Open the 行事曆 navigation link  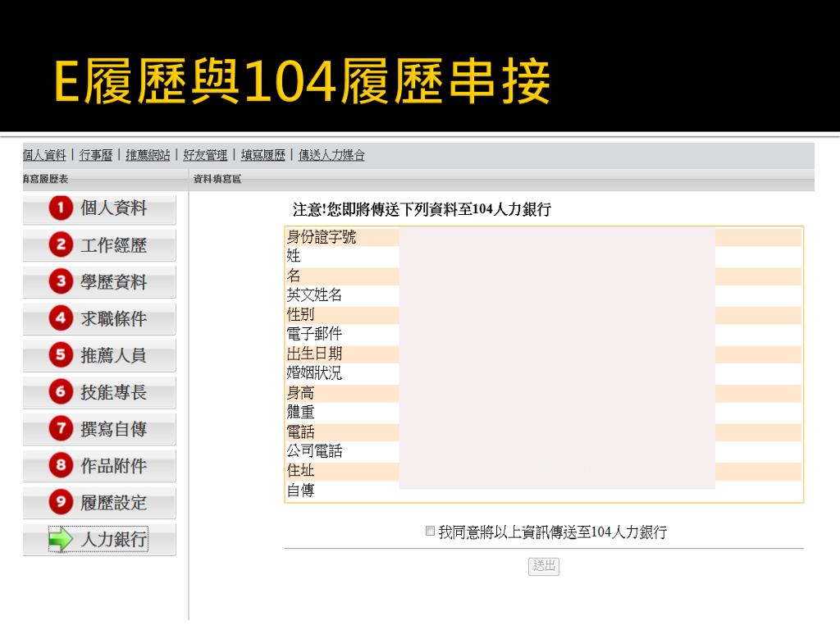96,155
